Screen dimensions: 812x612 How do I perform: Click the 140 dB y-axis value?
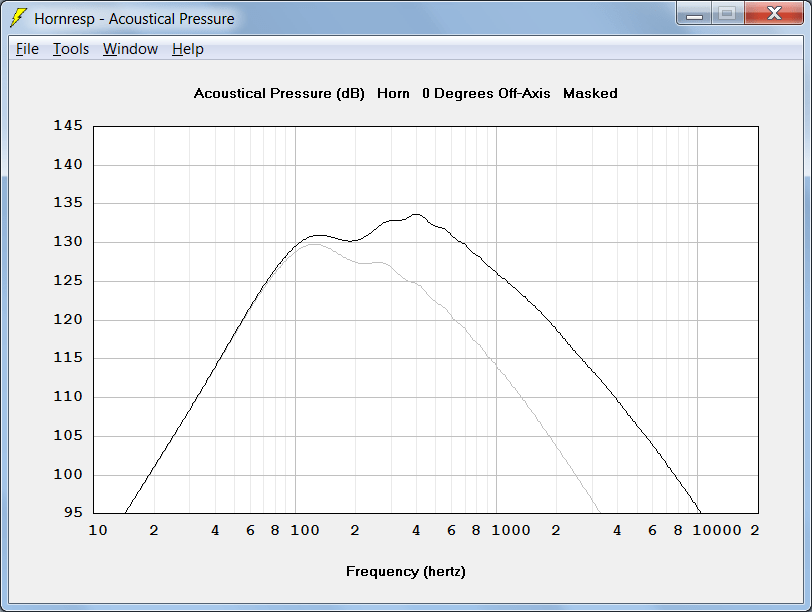click(x=68, y=164)
